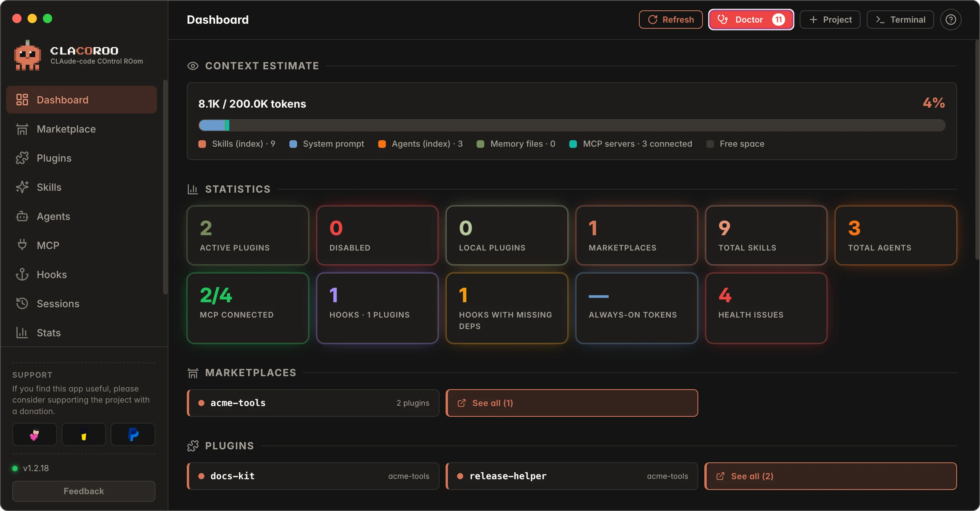Click the MCP plug sidebar icon
This screenshot has width=980, height=511.
pos(22,245)
